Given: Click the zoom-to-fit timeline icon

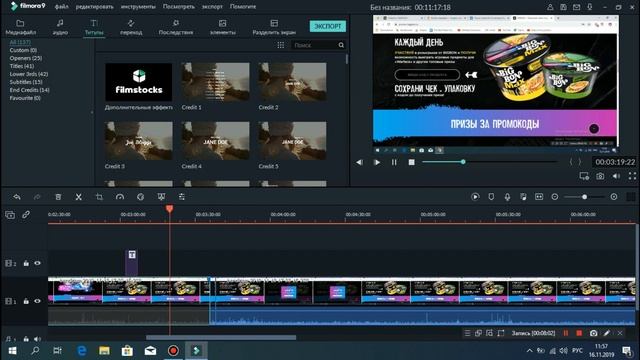Looking at the screenshot, I should pyautogui.click(x=539, y=197).
